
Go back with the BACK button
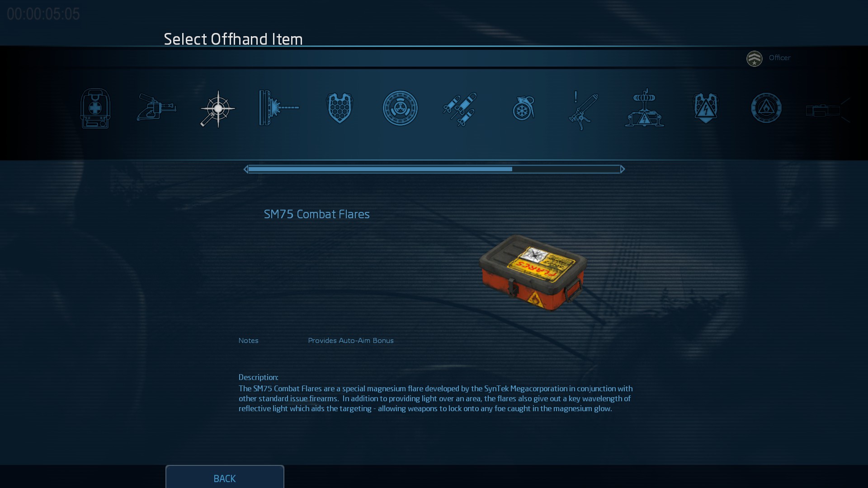click(x=225, y=477)
